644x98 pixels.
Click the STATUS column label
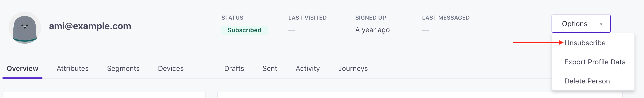232,18
